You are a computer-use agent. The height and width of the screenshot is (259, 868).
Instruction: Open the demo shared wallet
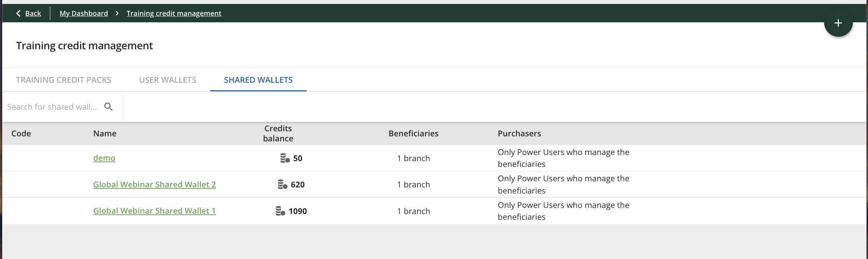(x=104, y=158)
